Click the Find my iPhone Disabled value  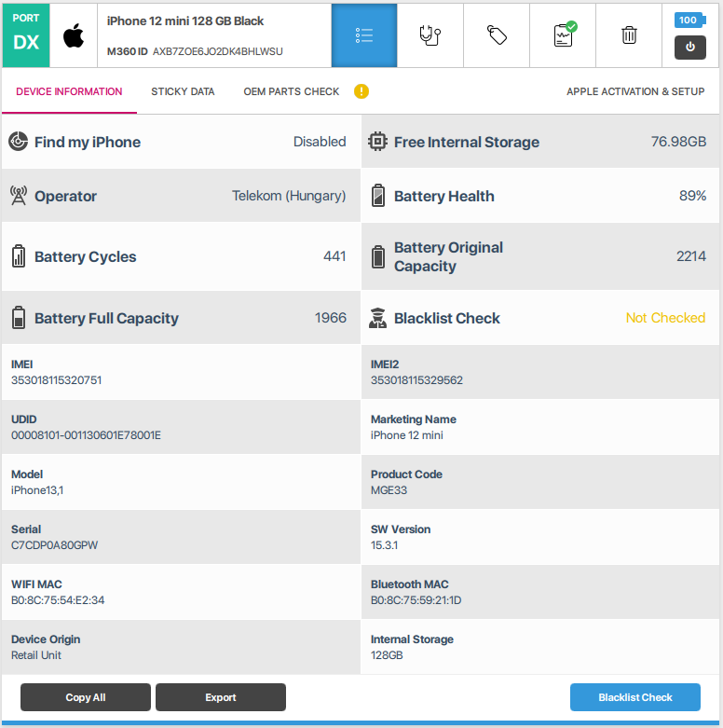(x=320, y=141)
